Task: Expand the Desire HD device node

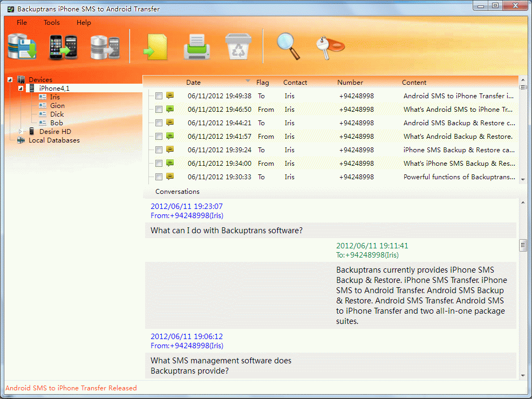Action: click(21, 132)
